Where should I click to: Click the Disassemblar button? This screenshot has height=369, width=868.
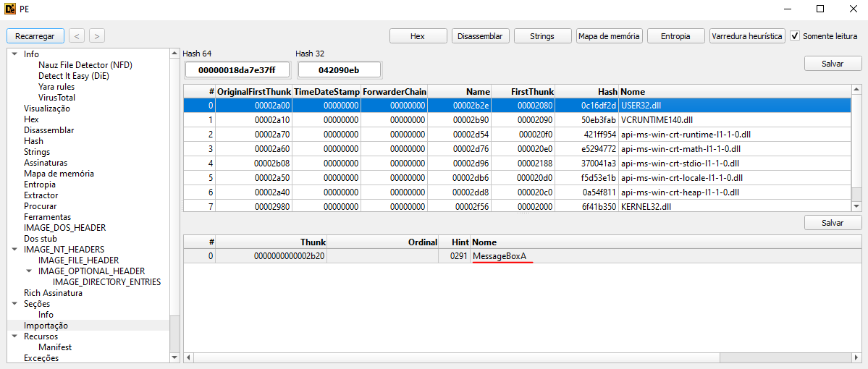coord(481,35)
